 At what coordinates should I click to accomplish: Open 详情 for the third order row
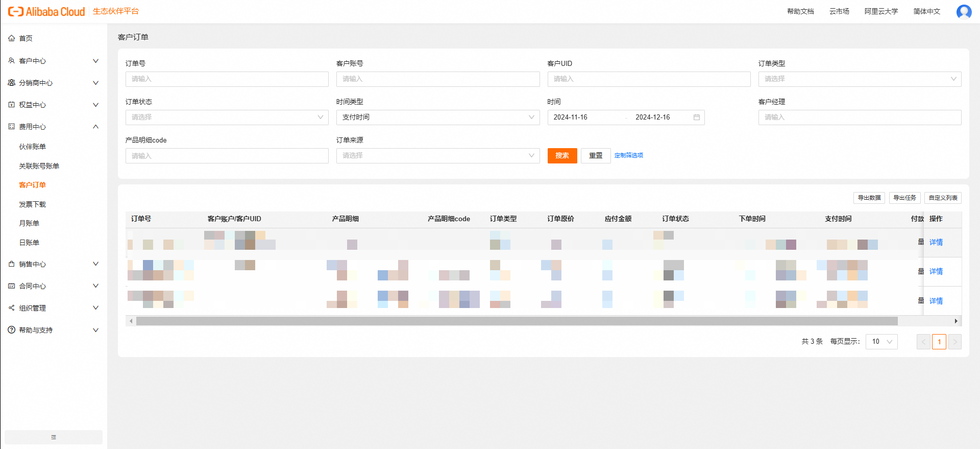936,301
